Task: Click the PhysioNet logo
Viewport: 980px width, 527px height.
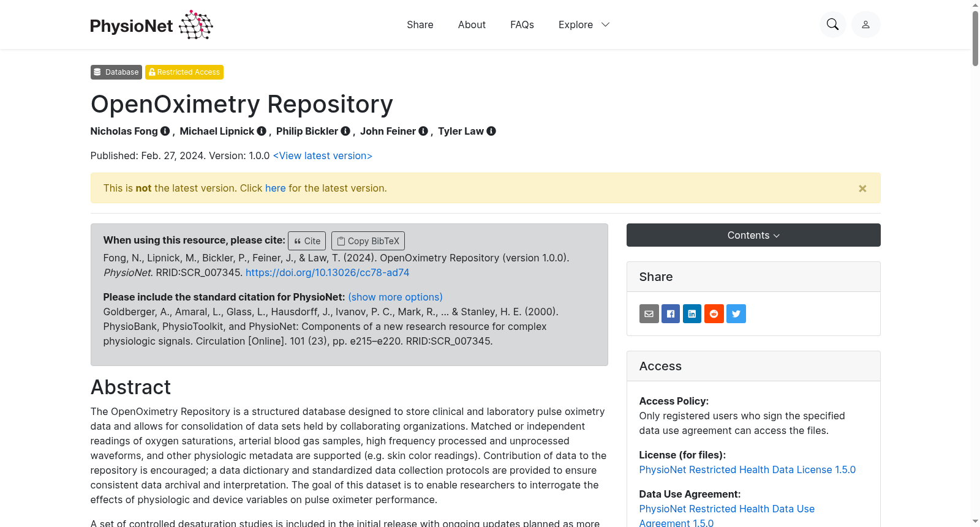Action: point(151,25)
